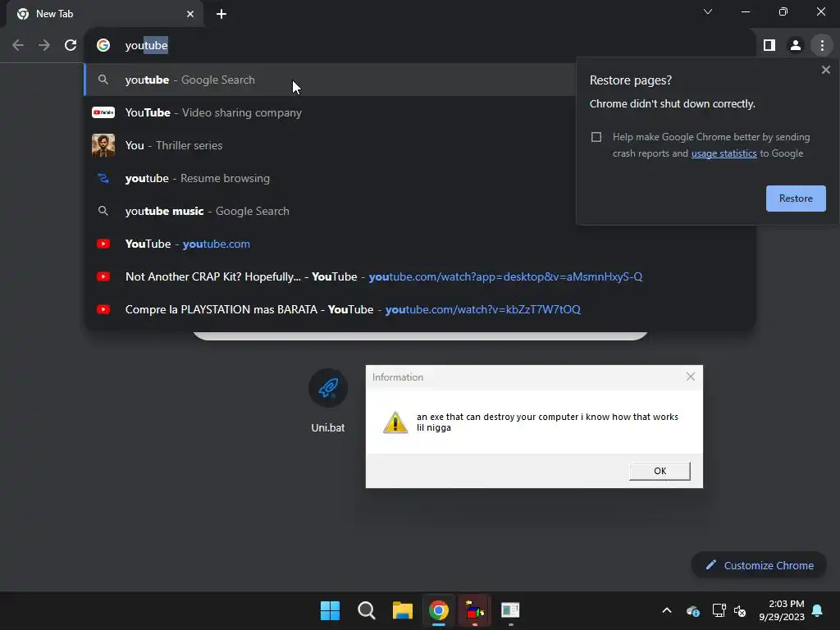Screen dimensions: 840x630
Task: Choose the You Thriller series suggestion
Action: point(330,145)
